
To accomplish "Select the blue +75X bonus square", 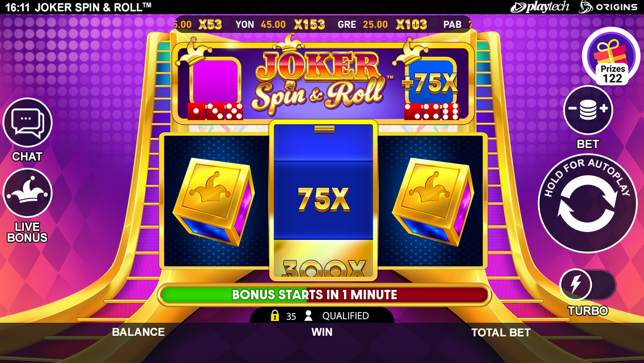I will (x=431, y=81).
